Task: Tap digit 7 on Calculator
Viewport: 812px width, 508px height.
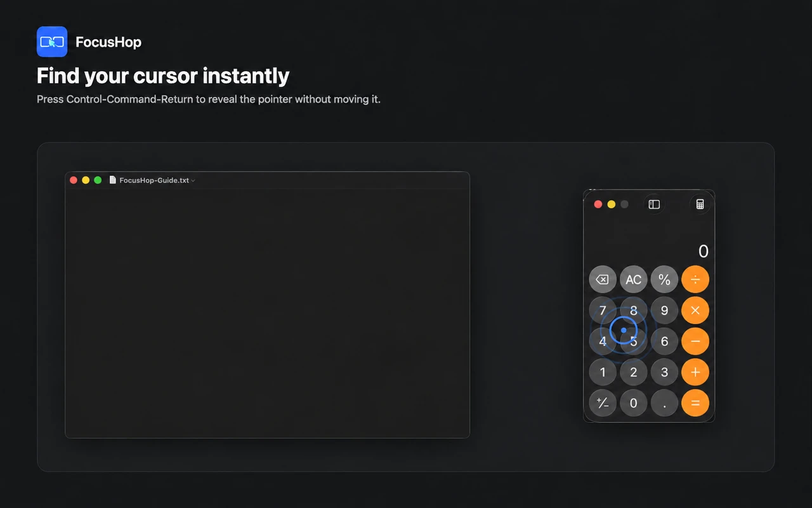Action: 603,311
